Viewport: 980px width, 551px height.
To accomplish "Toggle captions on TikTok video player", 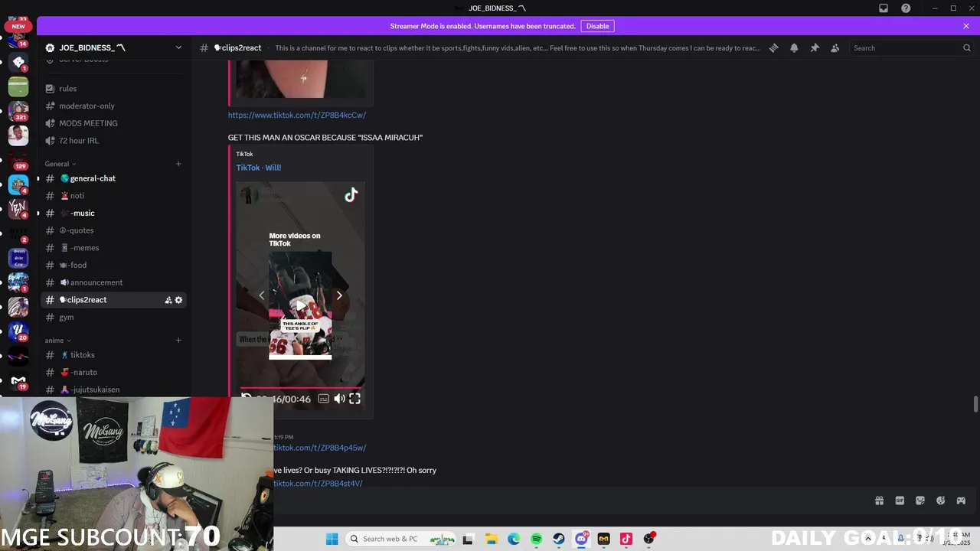I will (x=323, y=398).
